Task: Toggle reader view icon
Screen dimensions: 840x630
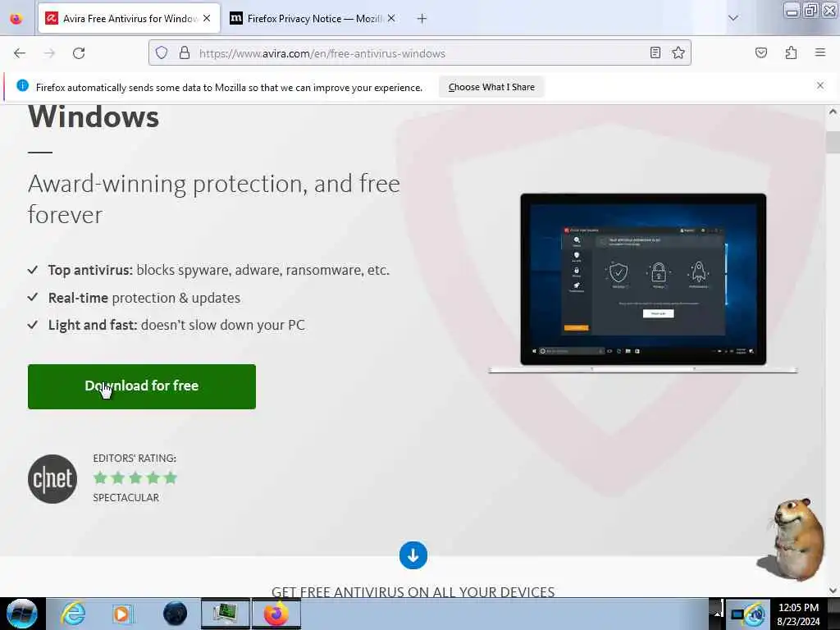Action: [x=655, y=52]
